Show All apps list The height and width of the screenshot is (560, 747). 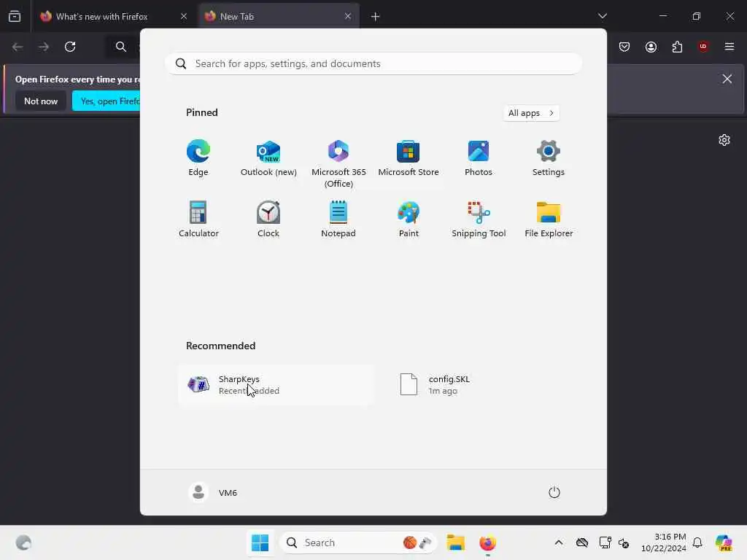[x=531, y=113]
